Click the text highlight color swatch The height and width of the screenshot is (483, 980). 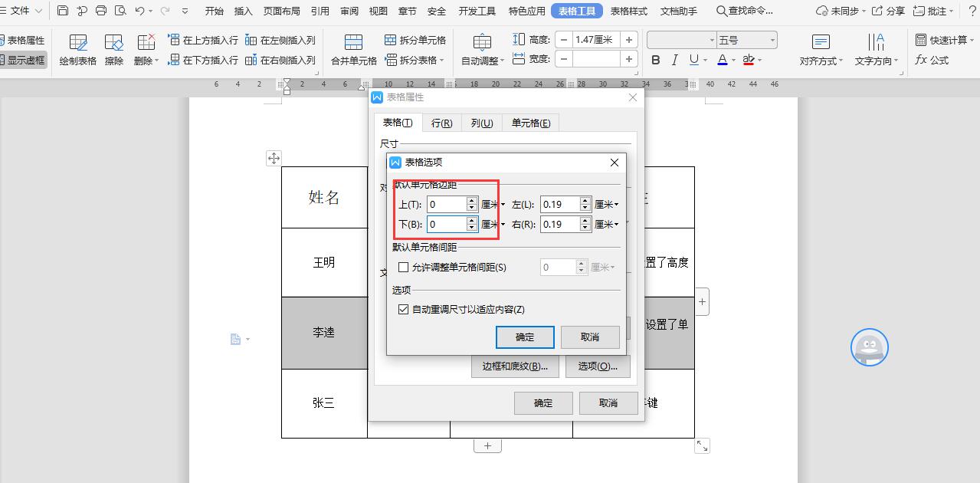(749, 60)
